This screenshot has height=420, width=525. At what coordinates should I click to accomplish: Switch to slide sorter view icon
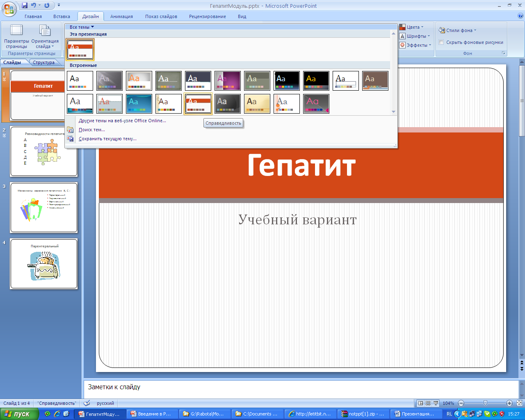[x=428, y=403]
